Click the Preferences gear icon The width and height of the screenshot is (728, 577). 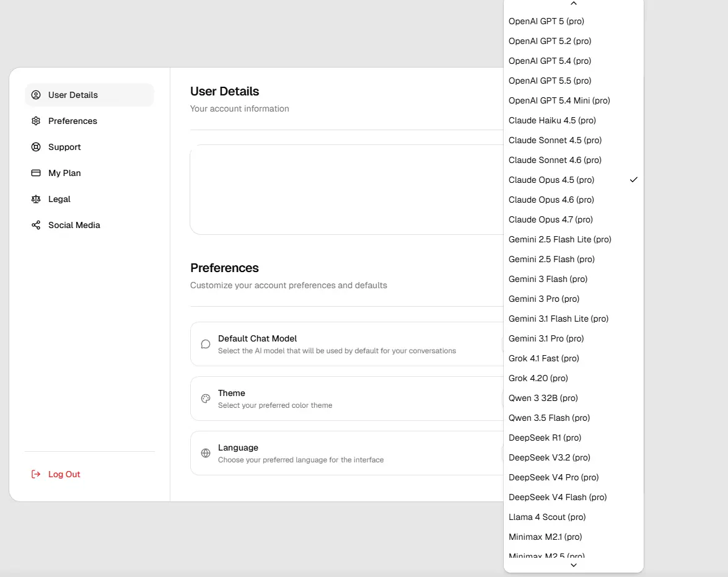pyautogui.click(x=36, y=121)
